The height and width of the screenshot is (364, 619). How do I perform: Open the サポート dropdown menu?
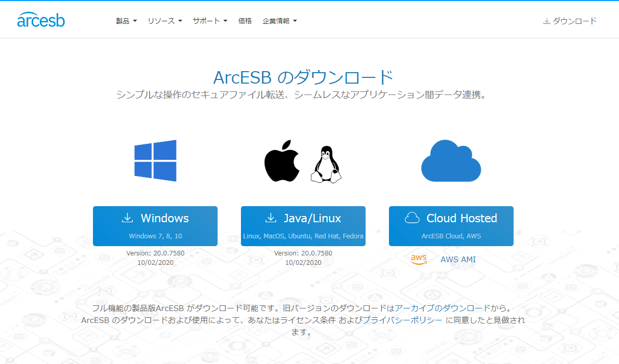pos(210,21)
